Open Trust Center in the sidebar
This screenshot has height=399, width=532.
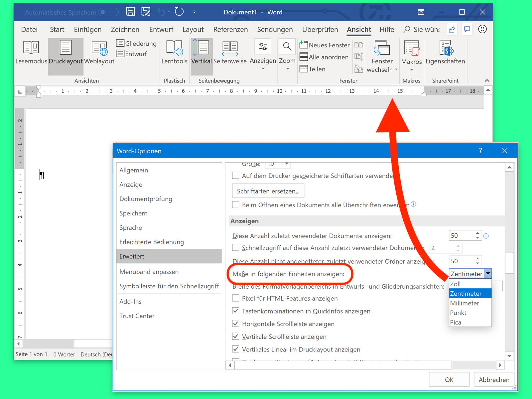point(169,316)
